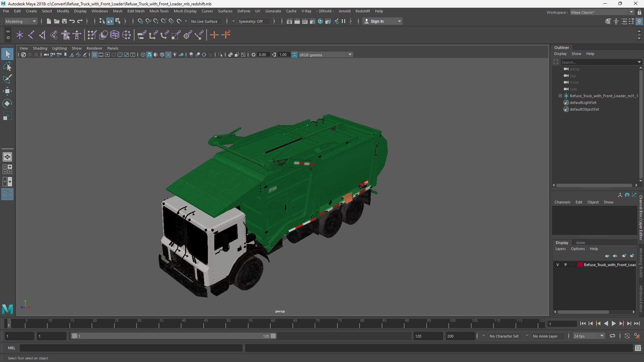Screen dimensions: 644x362
Task: Click Play forwards button
Action: (613, 323)
